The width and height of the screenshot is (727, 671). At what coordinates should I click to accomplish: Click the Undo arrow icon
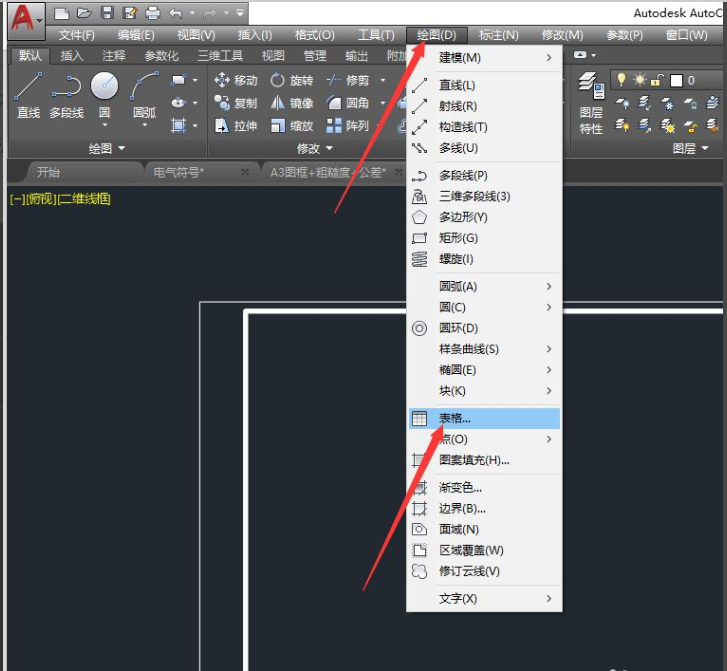pyautogui.click(x=176, y=13)
